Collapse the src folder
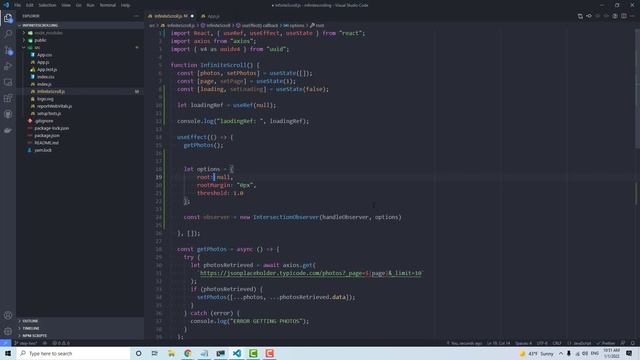The height and width of the screenshot is (360, 640). [x=37, y=48]
